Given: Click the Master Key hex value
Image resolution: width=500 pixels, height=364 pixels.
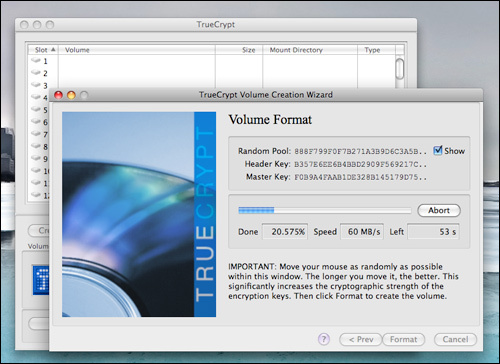Looking at the screenshot, I should coord(360,177).
